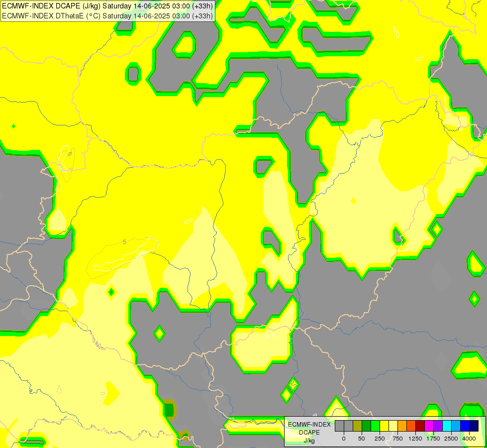Click the cyan legend swatch
Screen dimensions: 487x448
[x=447, y=426]
